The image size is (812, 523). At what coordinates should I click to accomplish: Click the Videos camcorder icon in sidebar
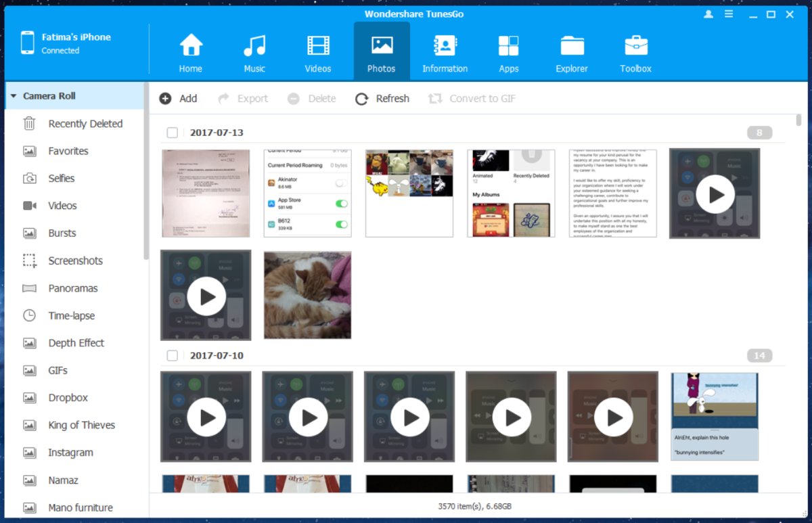pos(29,206)
